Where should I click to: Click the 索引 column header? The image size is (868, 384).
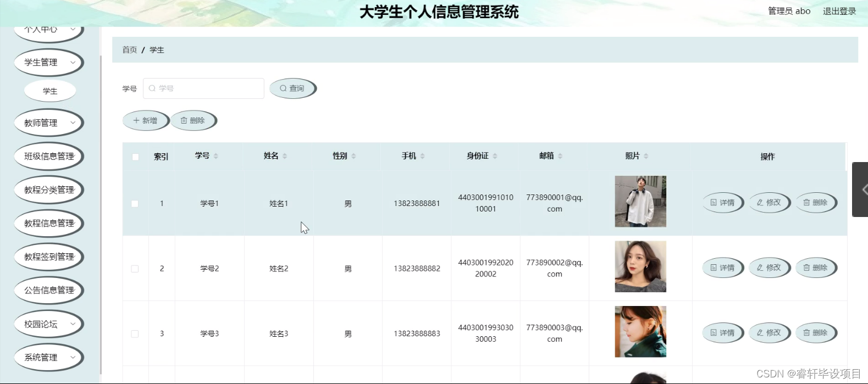(161, 157)
